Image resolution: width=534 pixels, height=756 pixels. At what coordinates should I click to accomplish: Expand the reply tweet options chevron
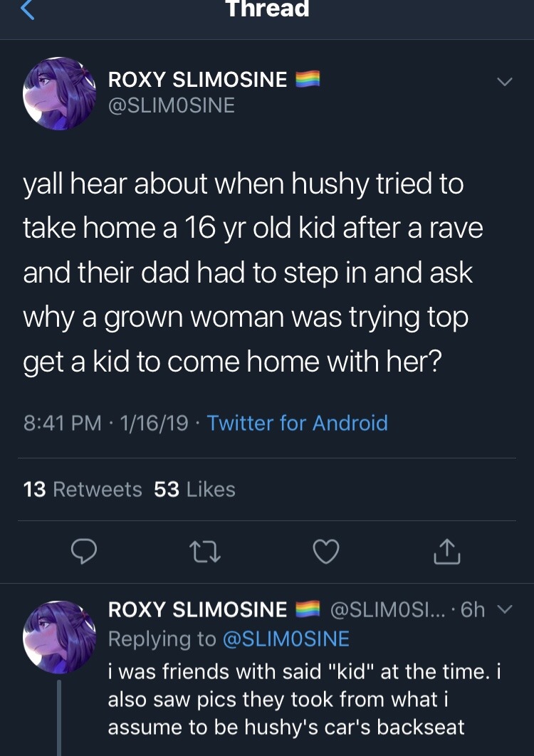pos(505,609)
